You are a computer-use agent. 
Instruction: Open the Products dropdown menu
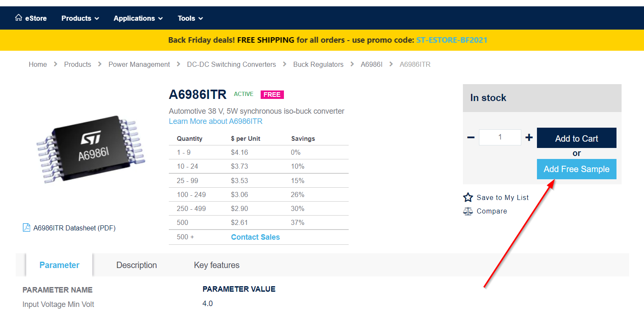point(80,18)
